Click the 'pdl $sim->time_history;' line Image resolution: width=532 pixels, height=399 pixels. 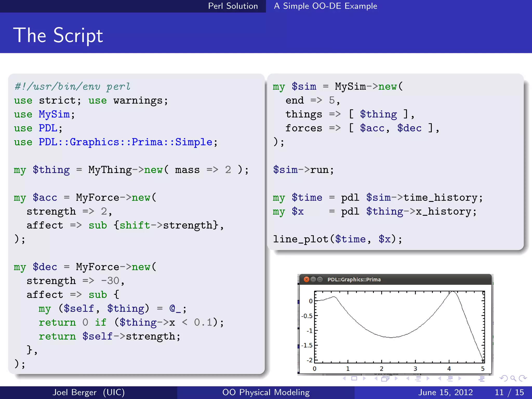tap(412, 198)
